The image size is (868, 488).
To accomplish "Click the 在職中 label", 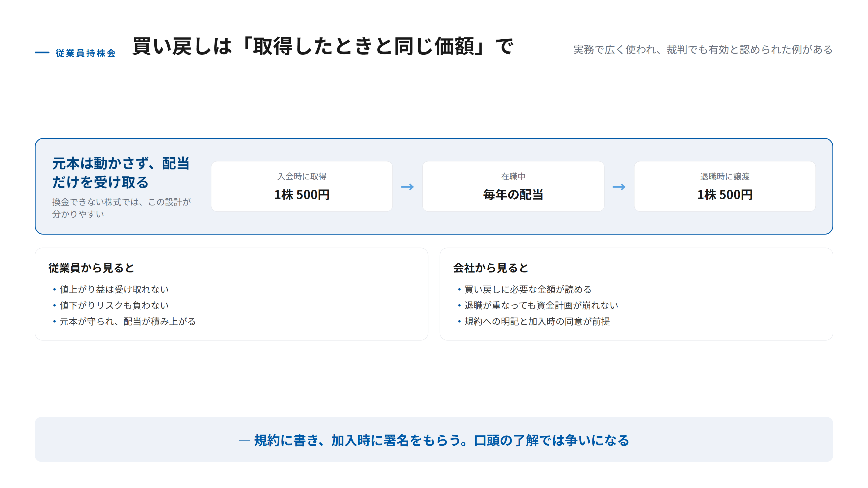I will click(513, 176).
